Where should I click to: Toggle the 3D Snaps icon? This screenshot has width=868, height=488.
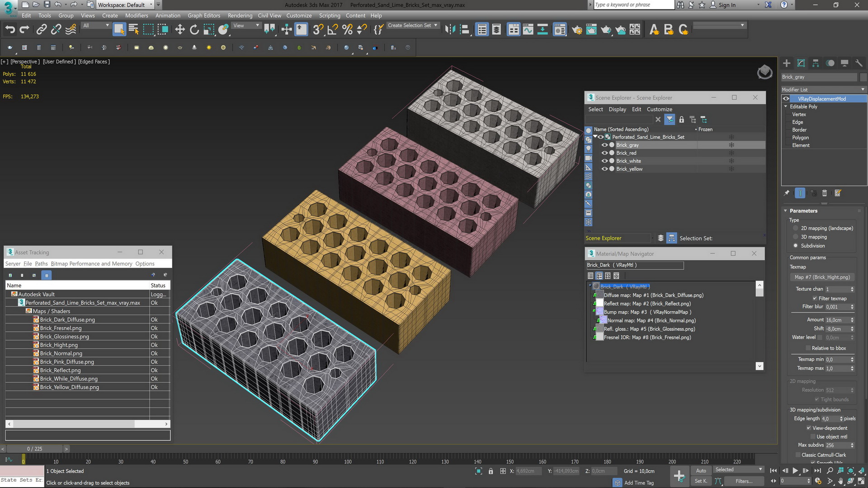pyautogui.click(x=318, y=30)
